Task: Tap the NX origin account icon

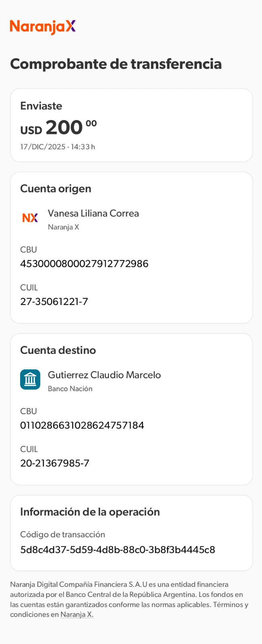Action: click(30, 218)
